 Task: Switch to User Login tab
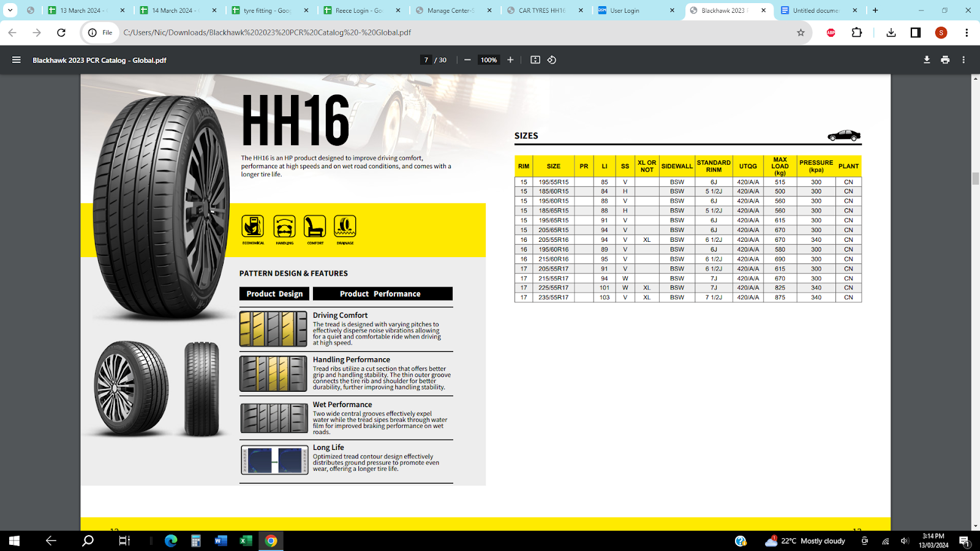click(x=638, y=10)
